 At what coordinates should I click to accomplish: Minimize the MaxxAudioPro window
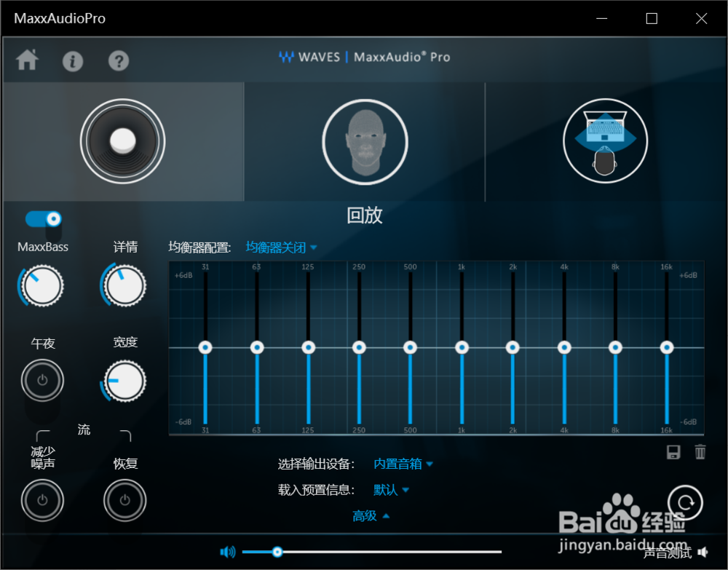(602, 19)
